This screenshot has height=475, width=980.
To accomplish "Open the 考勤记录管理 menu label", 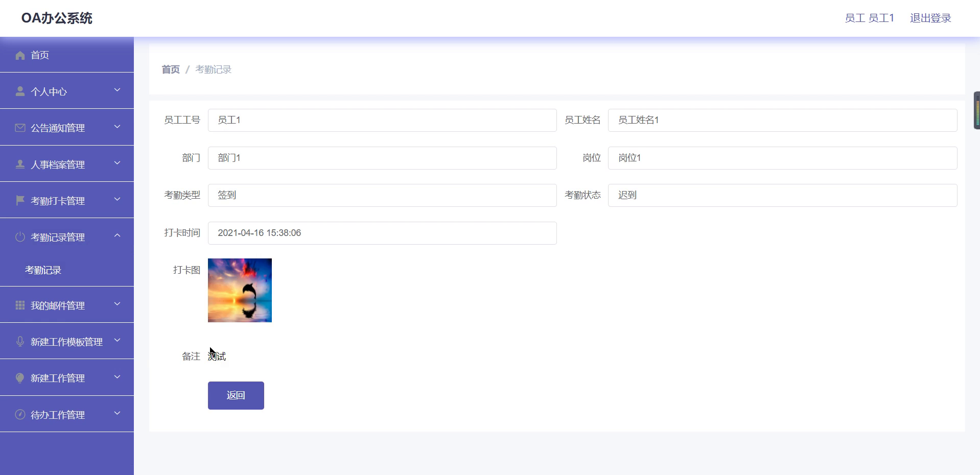I will 58,237.
